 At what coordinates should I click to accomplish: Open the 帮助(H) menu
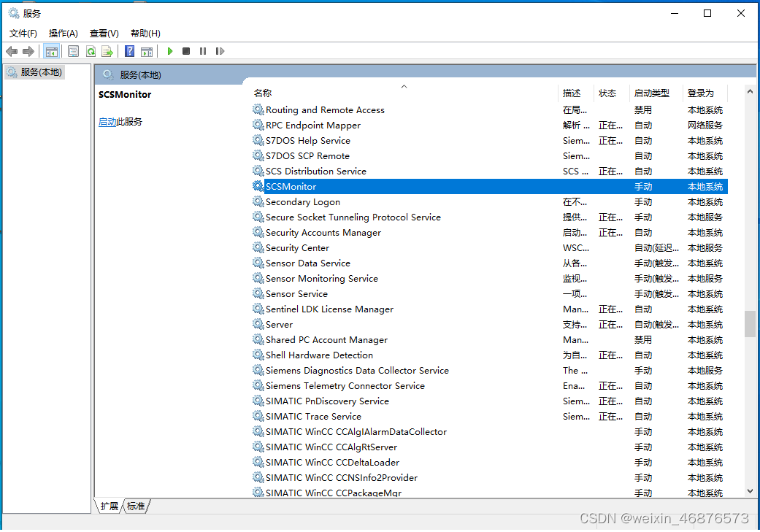point(145,34)
